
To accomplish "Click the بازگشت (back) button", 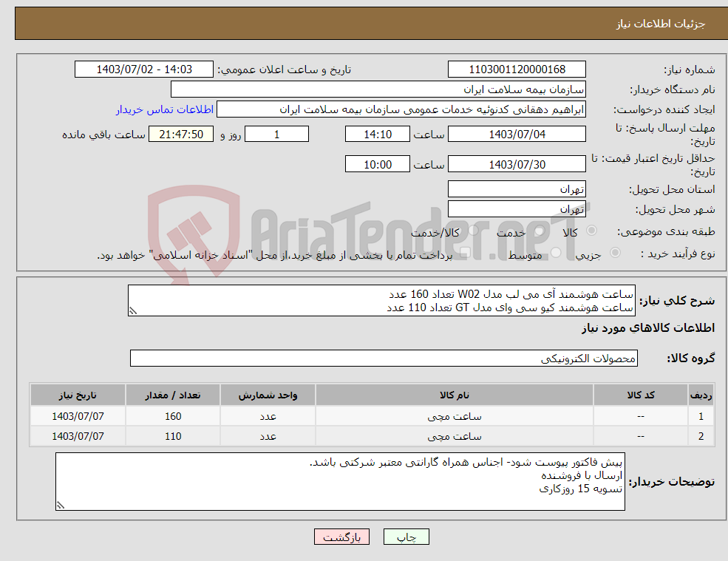I will [x=341, y=537].
